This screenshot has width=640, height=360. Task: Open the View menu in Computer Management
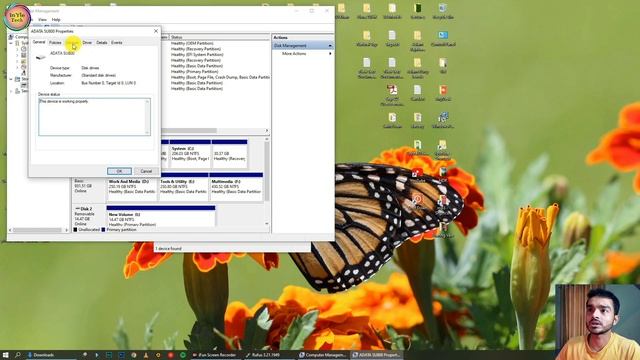point(42,20)
